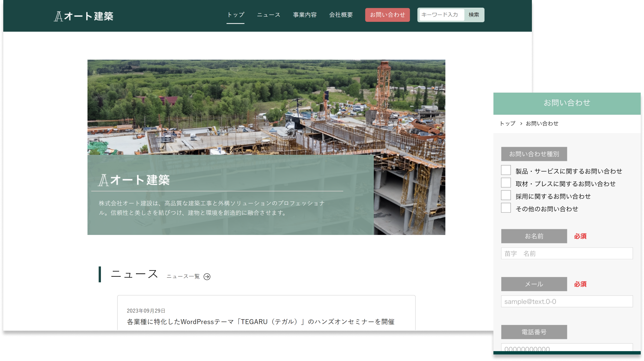This screenshot has width=644, height=361.
Task: Click the メール address input field
Action: [x=567, y=302]
